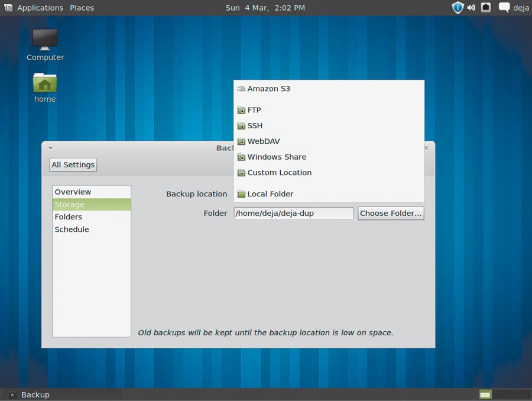Viewport: 532px width, 401px height.
Task: Open the Applications menu
Action: [40, 8]
